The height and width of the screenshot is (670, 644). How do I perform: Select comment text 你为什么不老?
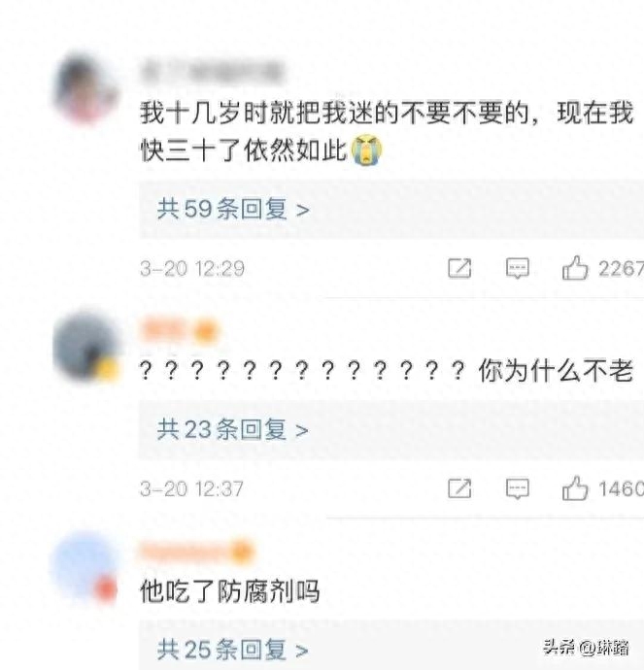556,370
